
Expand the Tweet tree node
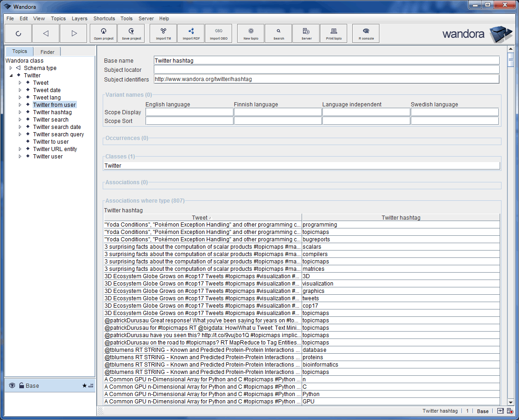pos(20,82)
